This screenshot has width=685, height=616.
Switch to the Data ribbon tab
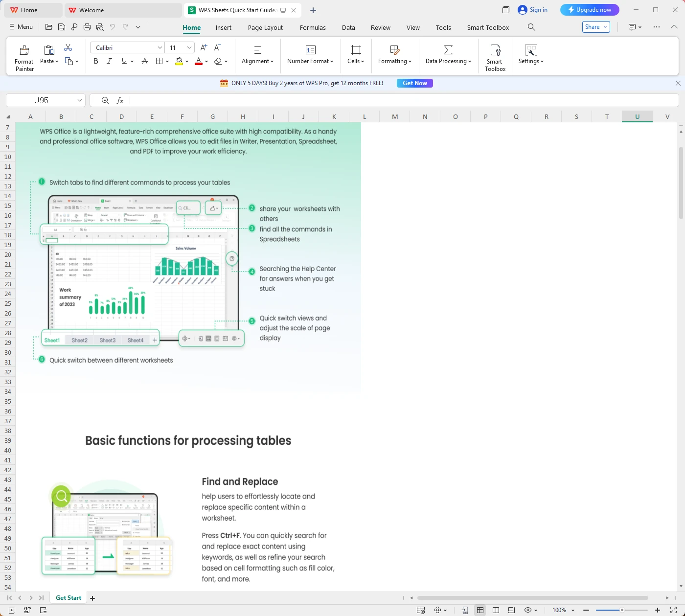[348, 27]
